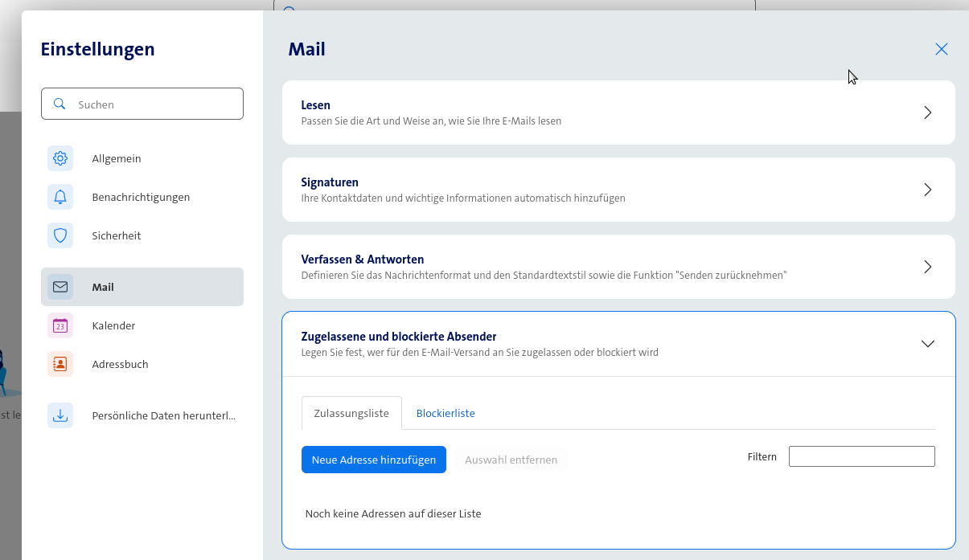The width and height of the screenshot is (969, 560).
Task: Click the Mail envelope icon in sidebar
Action: pyautogui.click(x=60, y=287)
